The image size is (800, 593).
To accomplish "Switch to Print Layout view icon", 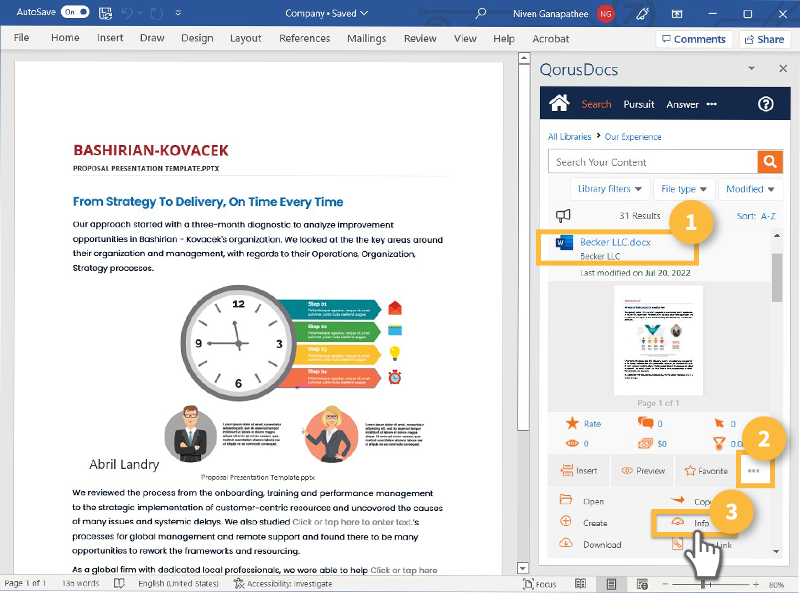I will pyautogui.click(x=611, y=584).
